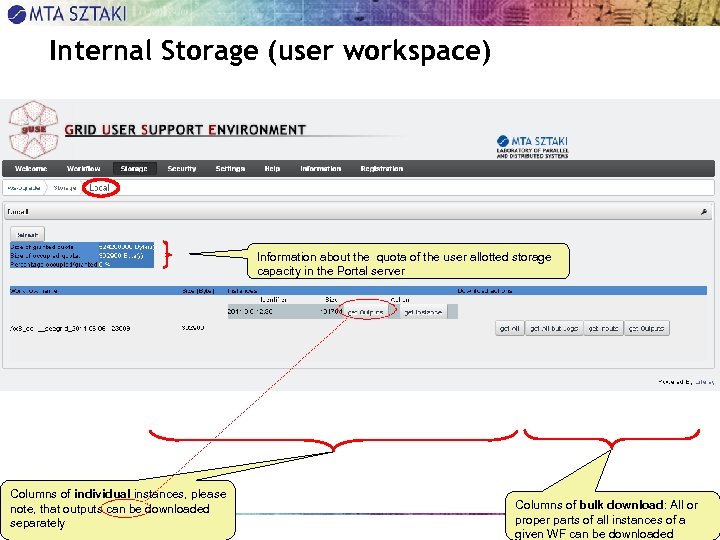Viewport: 720px width, 540px height.
Task: Click the gUSE logo image
Action: coord(34,129)
